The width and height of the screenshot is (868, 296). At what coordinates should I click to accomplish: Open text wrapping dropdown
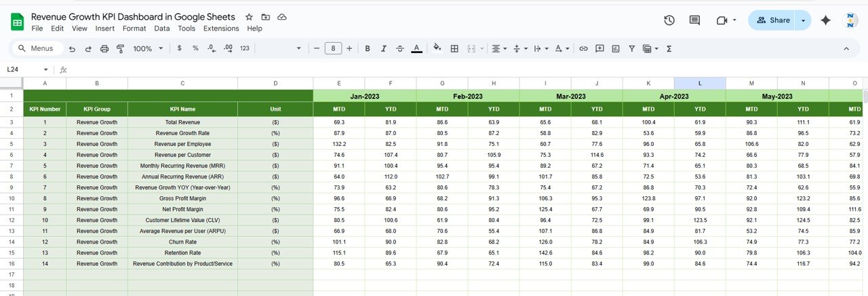(540, 49)
